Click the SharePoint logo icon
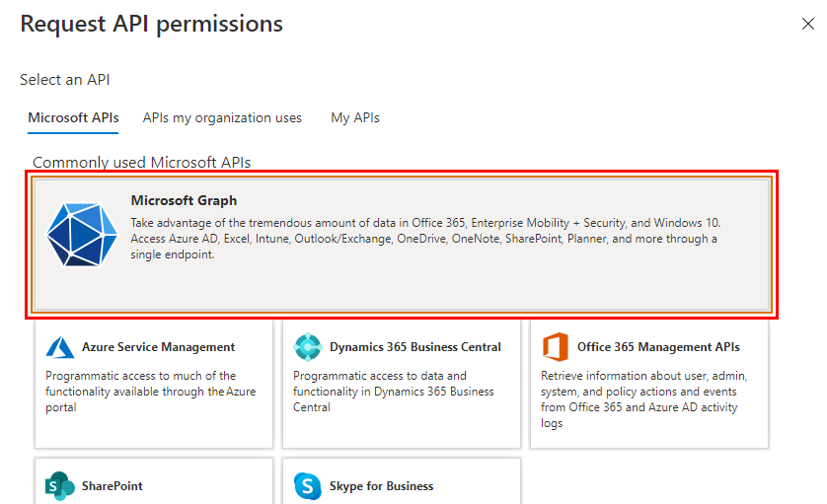Screen dimensions: 827x504 click(61, 486)
